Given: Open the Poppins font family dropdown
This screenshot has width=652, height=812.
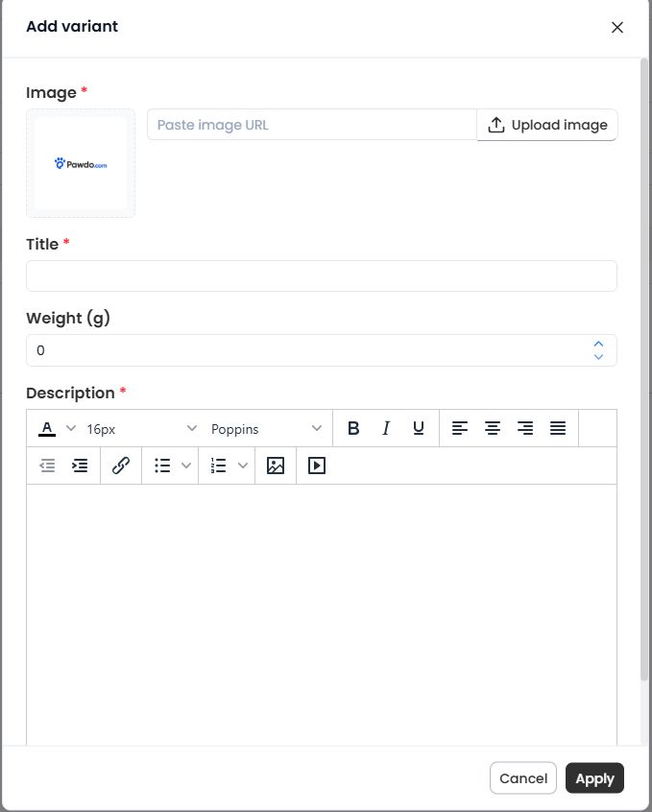Looking at the screenshot, I should pyautogui.click(x=266, y=429).
